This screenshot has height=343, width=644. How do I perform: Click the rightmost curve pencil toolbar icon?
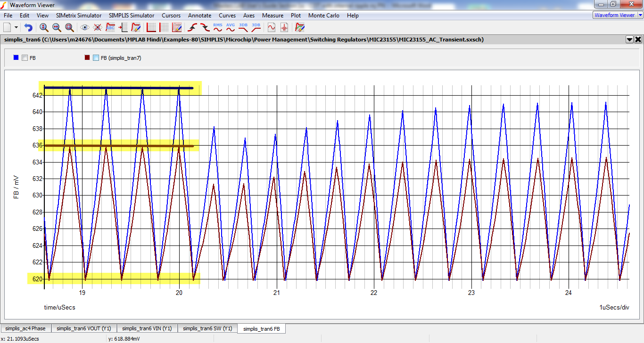(300, 27)
